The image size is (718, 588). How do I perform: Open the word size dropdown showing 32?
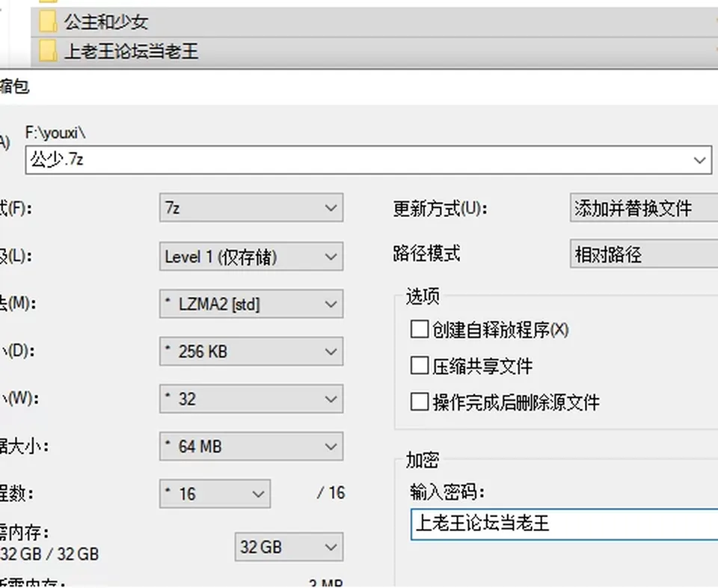(251, 399)
